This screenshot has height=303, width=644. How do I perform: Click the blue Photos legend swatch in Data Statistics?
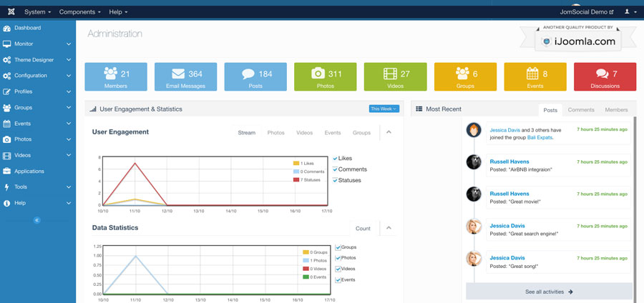point(306,260)
